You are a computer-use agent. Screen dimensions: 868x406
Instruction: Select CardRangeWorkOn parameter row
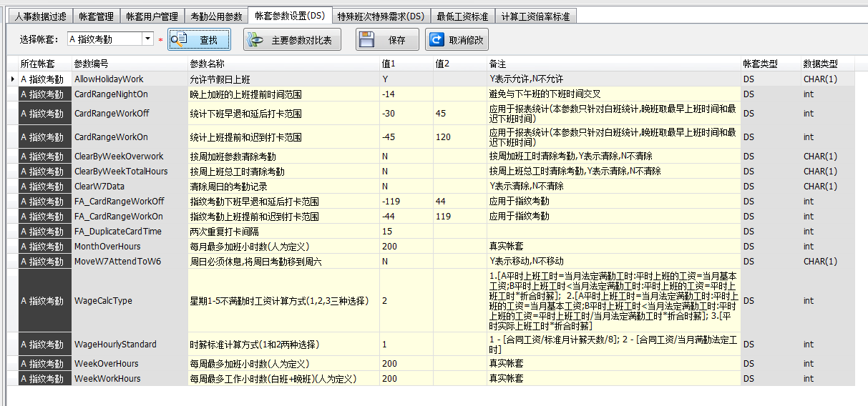[130, 137]
